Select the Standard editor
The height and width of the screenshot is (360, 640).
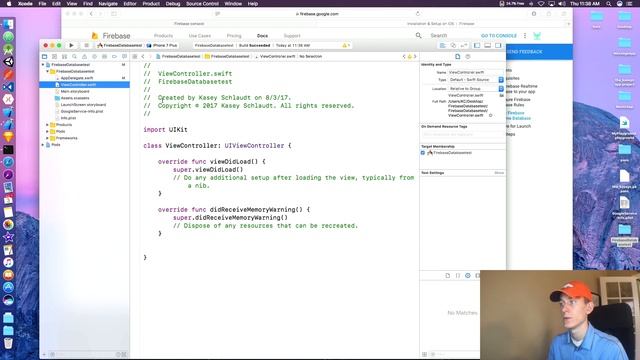tap(442, 45)
